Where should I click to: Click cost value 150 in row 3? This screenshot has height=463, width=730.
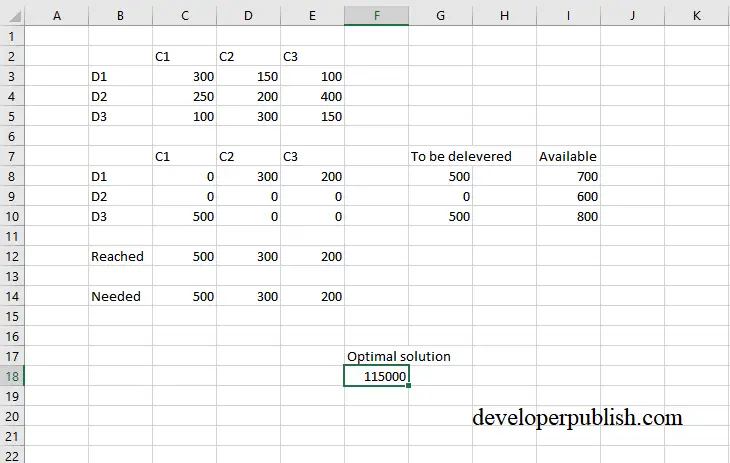[267, 76]
